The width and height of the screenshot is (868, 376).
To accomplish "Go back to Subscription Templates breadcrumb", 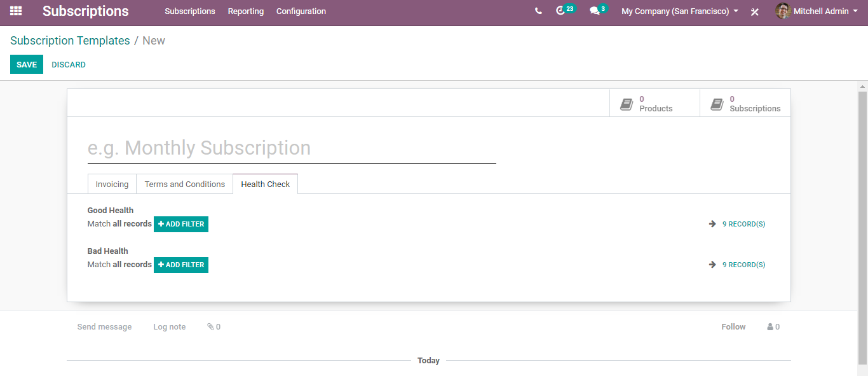I will click(x=70, y=41).
